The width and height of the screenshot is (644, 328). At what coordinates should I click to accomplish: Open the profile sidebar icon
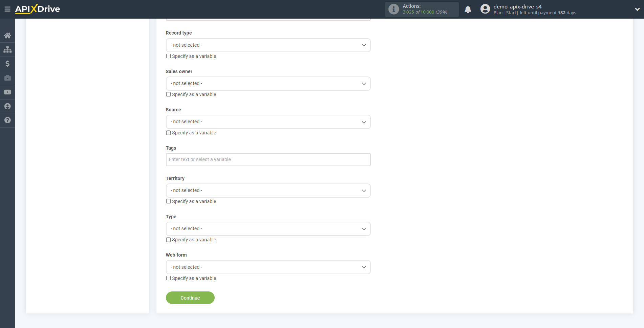[7, 106]
